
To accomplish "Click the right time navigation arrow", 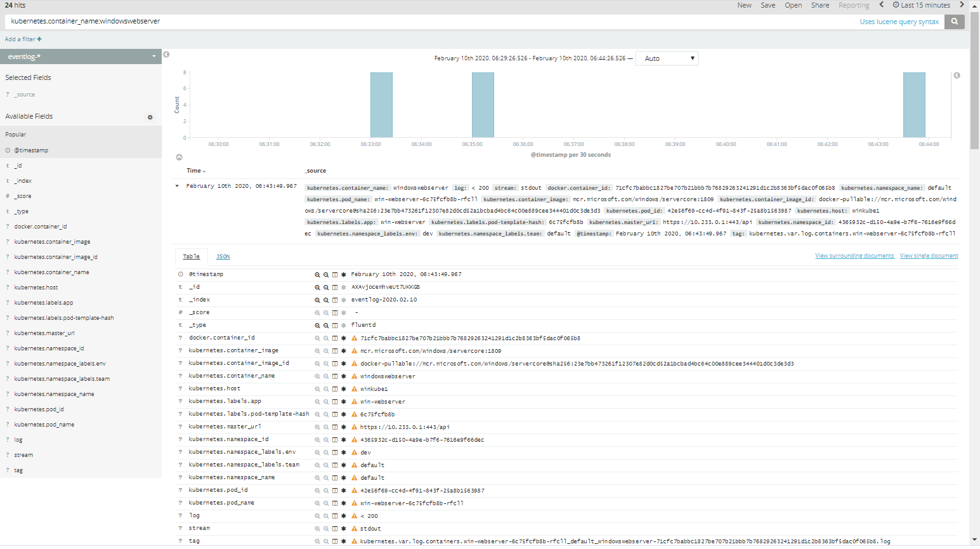I will [x=962, y=5].
